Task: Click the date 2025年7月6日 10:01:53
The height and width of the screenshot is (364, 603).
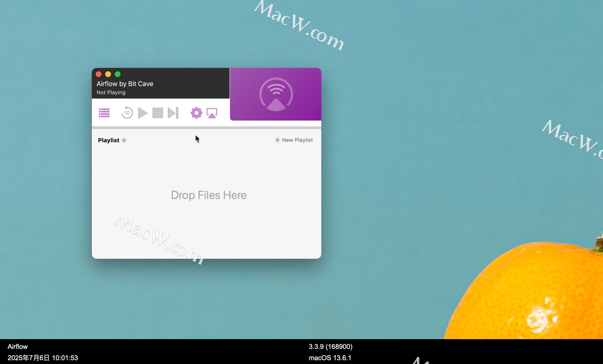Action: 43,358
